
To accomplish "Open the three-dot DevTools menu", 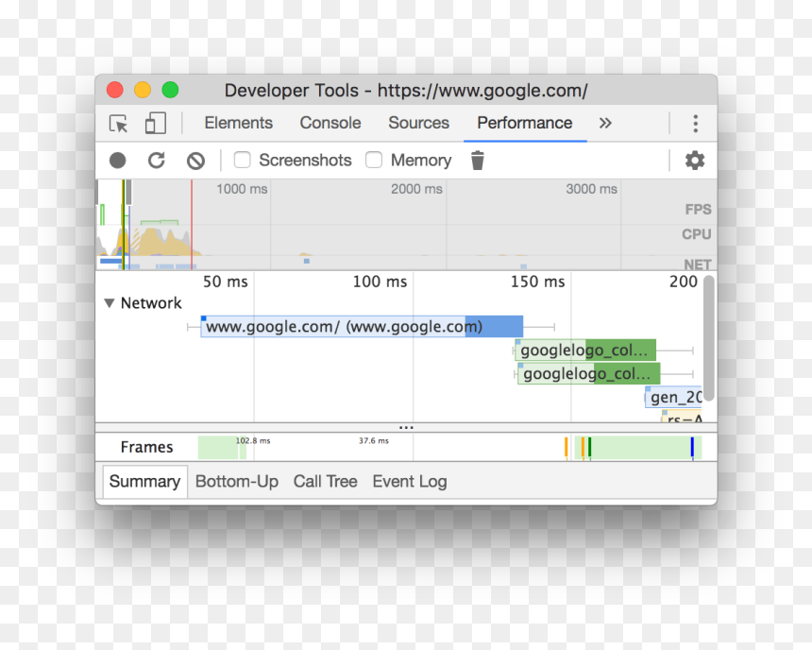I will pyautogui.click(x=696, y=124).
